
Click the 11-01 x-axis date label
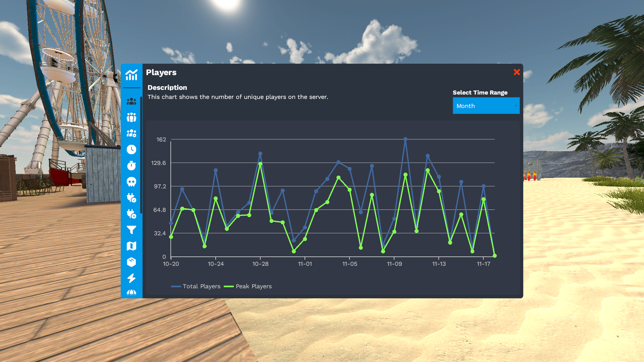[x=305, y=264]
